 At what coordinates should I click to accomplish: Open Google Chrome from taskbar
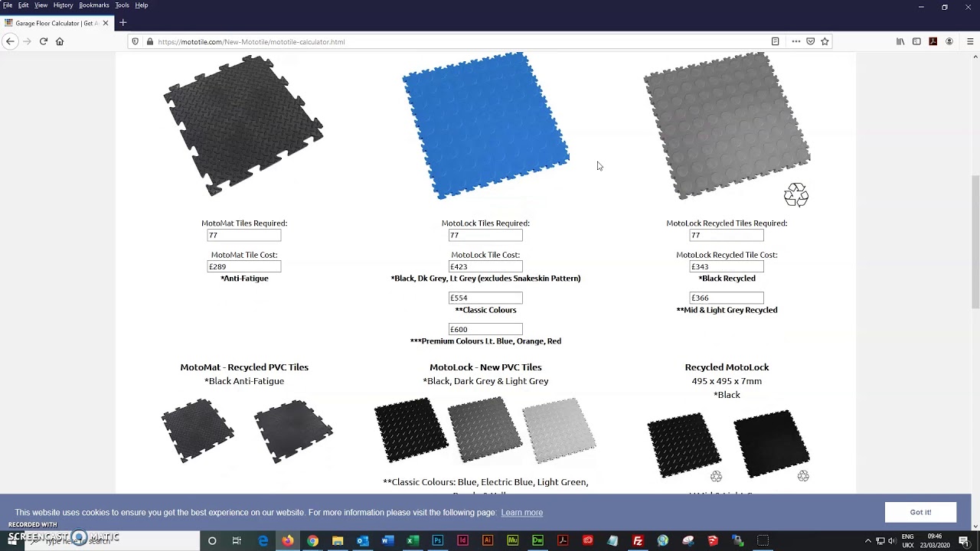point(312,541)
